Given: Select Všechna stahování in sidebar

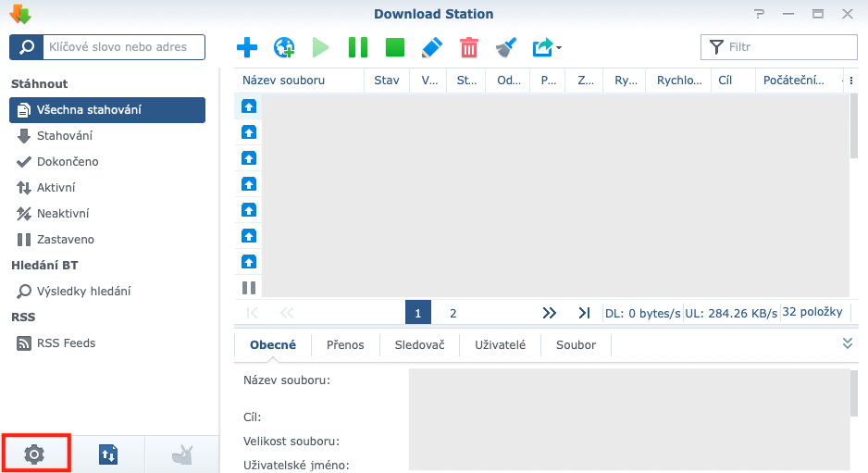Looking at the screenshot, I should point(107,109).
